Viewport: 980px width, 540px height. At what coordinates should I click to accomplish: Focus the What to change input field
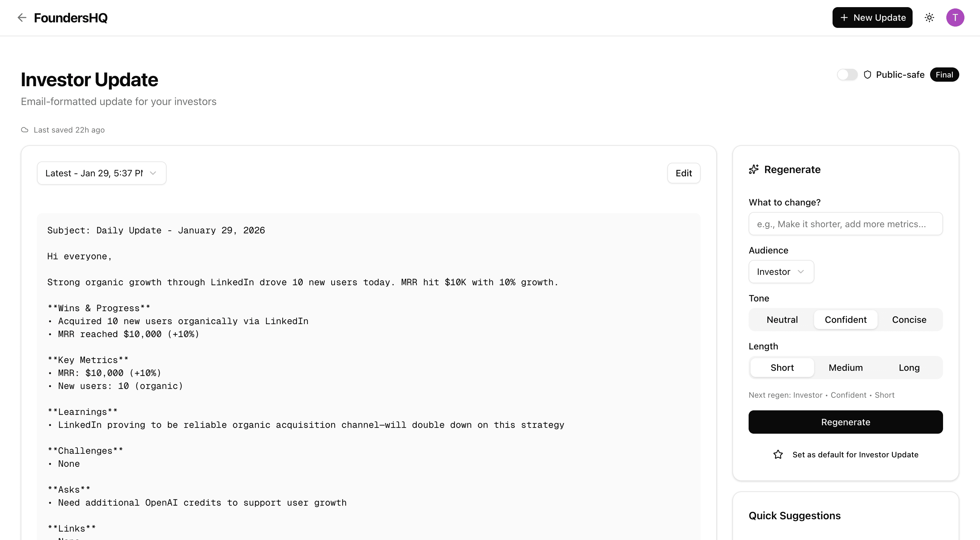845,224
